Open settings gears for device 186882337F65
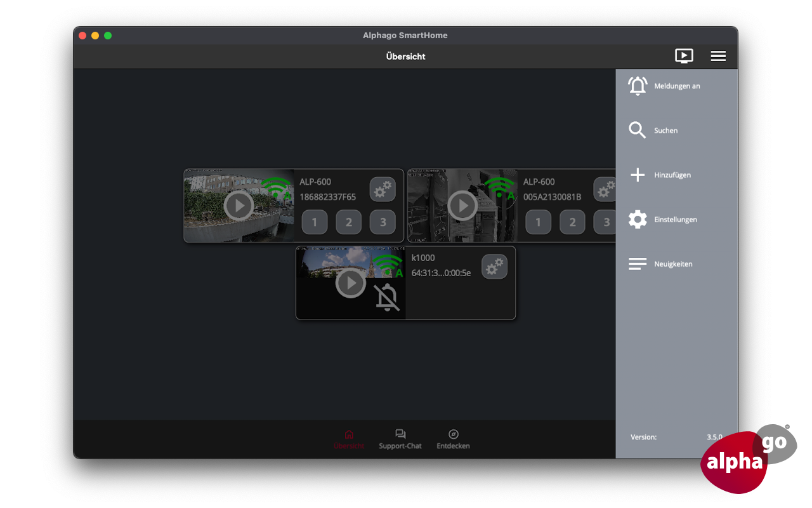The height and width of the screenshot is (508, 812). pyautogui.click(x=383, y=189)
